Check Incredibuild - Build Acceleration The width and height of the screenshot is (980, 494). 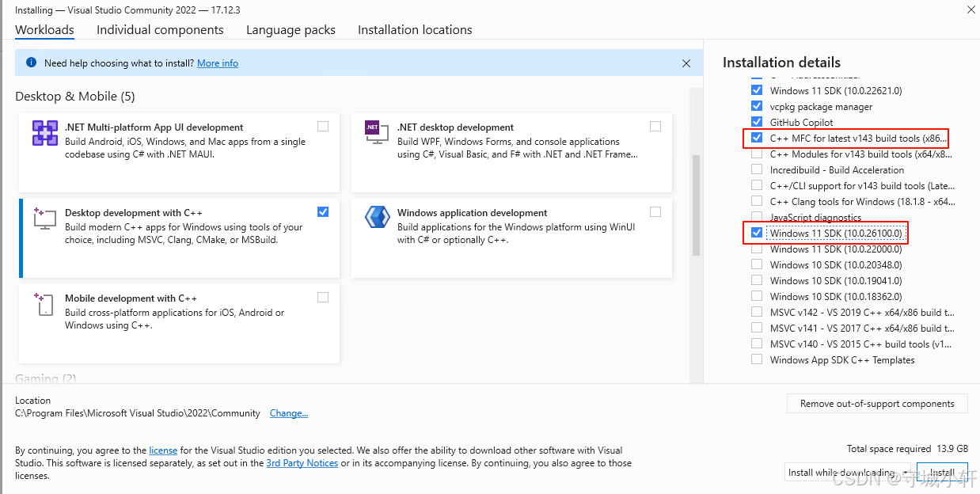click(x=757, y=169)
